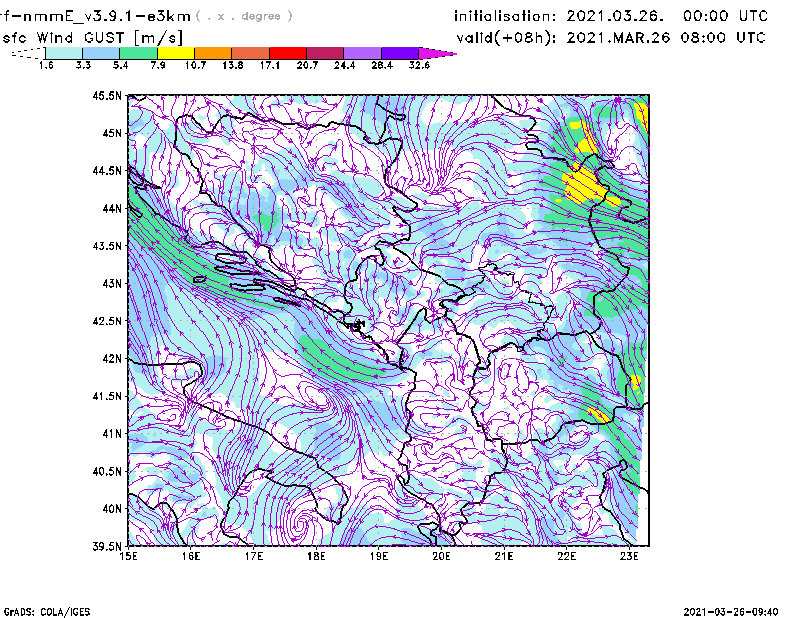
Task: Click the 44N latitude label
Action: tap(113, 208)
